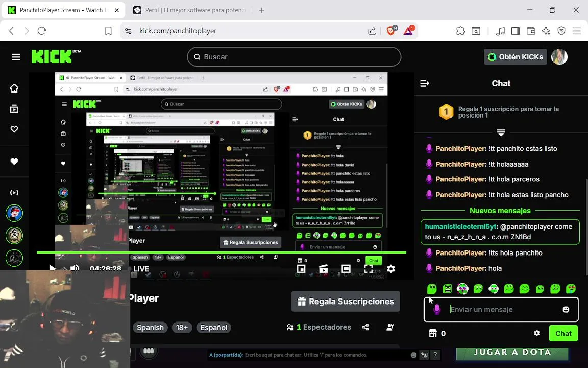This screenshot has width=588, height=368.
Task: Collapse the Chat panel with arrow icon
Action: click(425, 83)
